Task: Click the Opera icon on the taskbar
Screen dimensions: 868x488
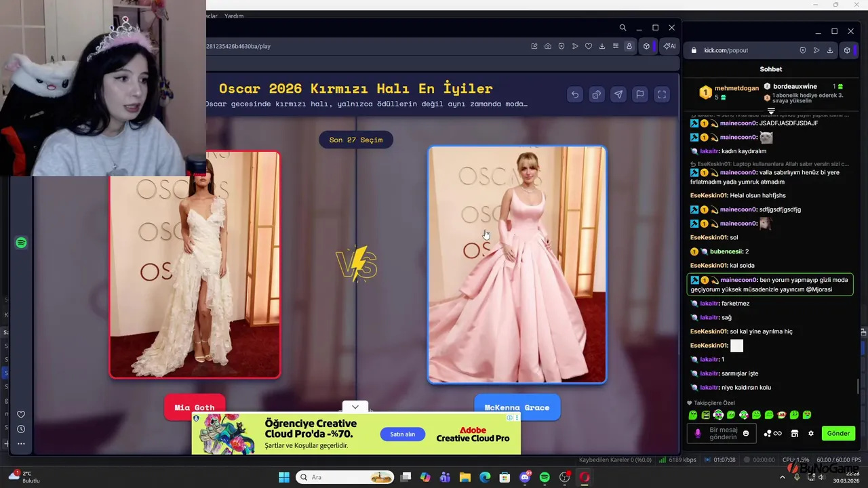Action: (584, 477)
